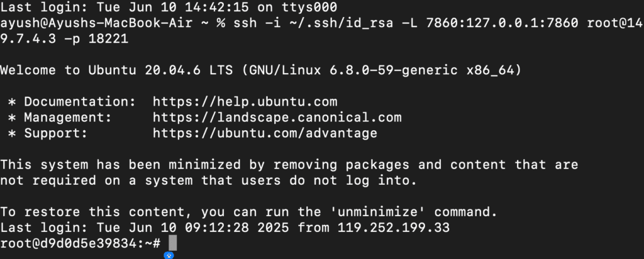Image resolution: width=644 pixels, height=259 pixels.
Task: Open the https://help.ubuntu.com documentation link
Action: 245,102
